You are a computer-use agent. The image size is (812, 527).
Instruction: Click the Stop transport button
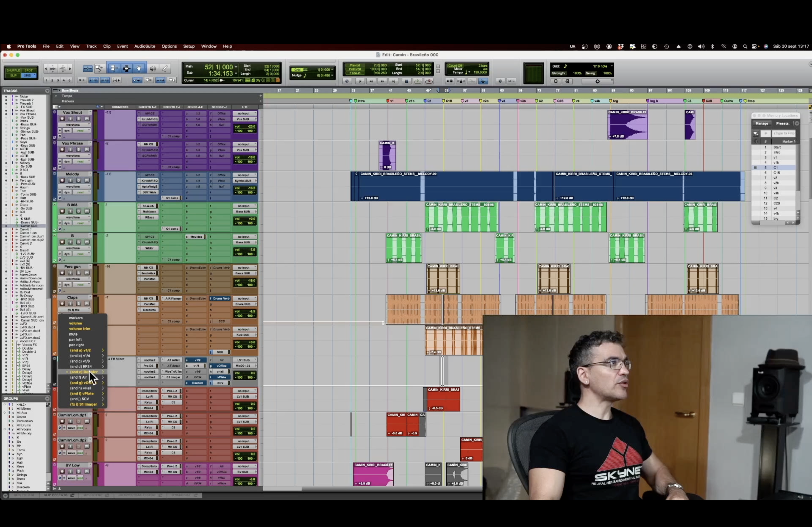406,81
